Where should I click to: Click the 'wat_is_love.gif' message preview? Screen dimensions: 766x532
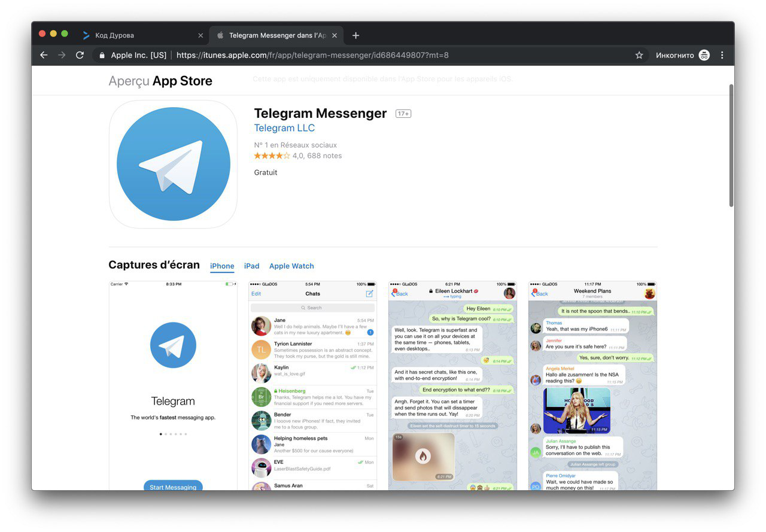click(290, 374)
